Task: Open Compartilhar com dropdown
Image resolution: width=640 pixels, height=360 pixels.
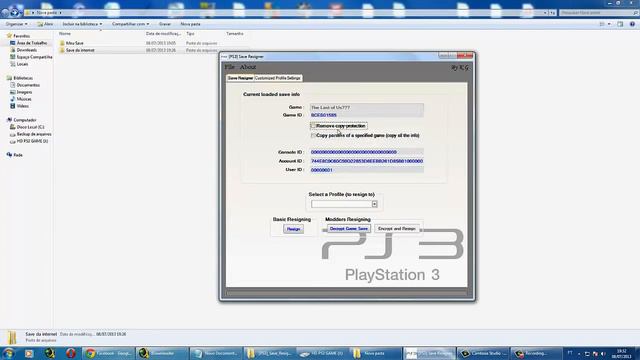Action: coord(130,24)
